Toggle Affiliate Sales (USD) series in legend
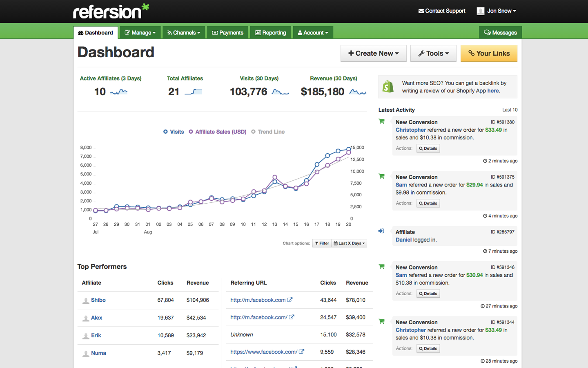Screen dimensions: 588x368 point(217,132)
